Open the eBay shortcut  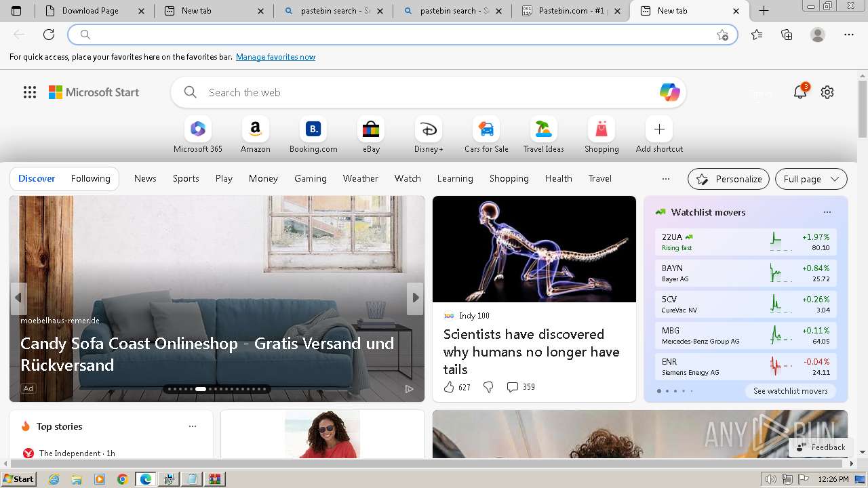[x=371, y=135]
